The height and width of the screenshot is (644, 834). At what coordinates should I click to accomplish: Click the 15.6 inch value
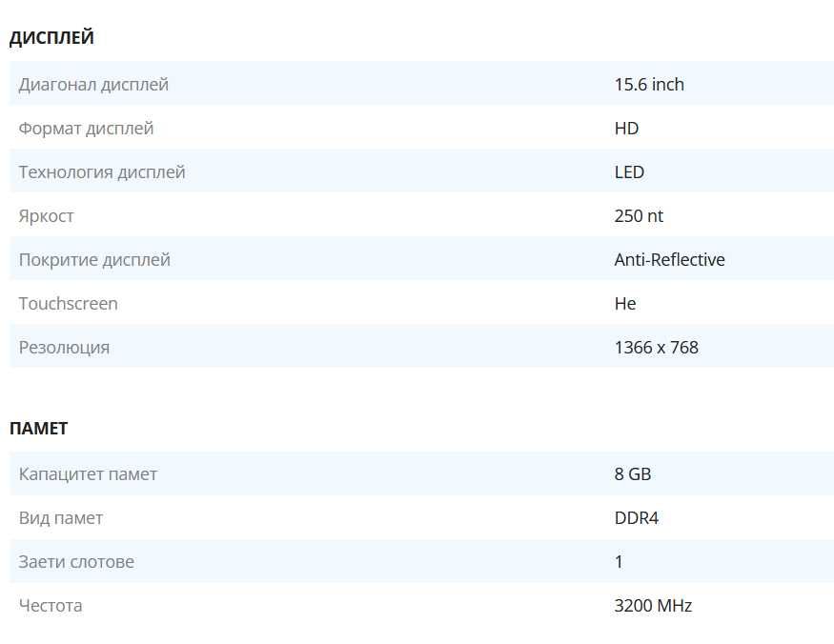649,85
